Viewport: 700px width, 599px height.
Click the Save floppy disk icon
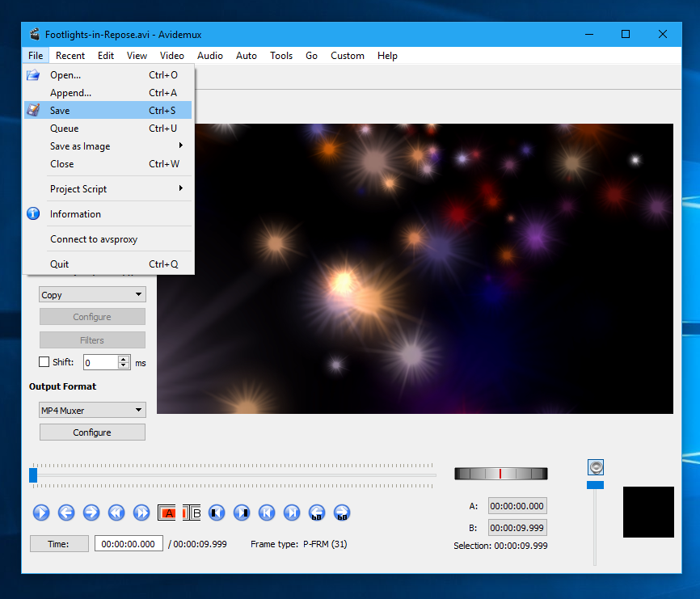point(33,110)
